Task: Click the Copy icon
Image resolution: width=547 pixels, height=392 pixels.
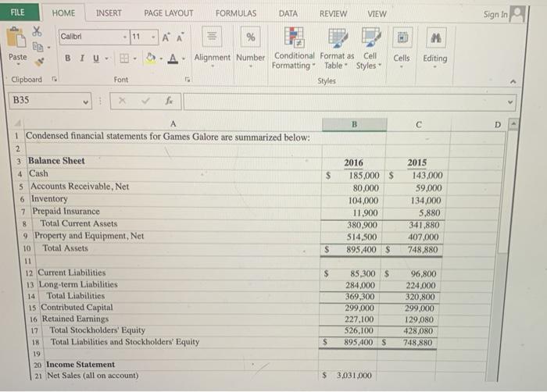Action: tap(38, 46)
